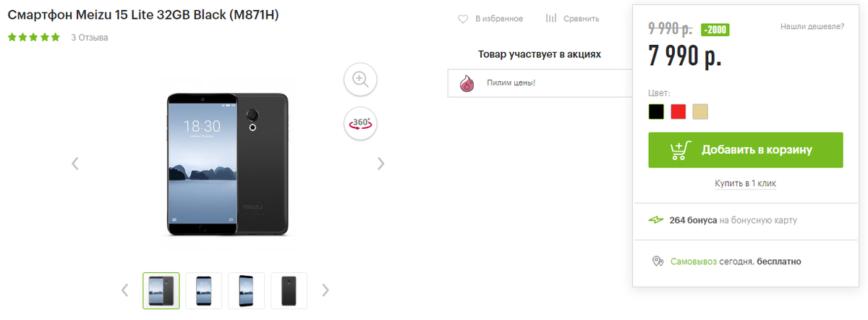The width and height of the screenshot is (868, 320).
Task: Click the magnifier zoom icon
Action: point(360,79)
